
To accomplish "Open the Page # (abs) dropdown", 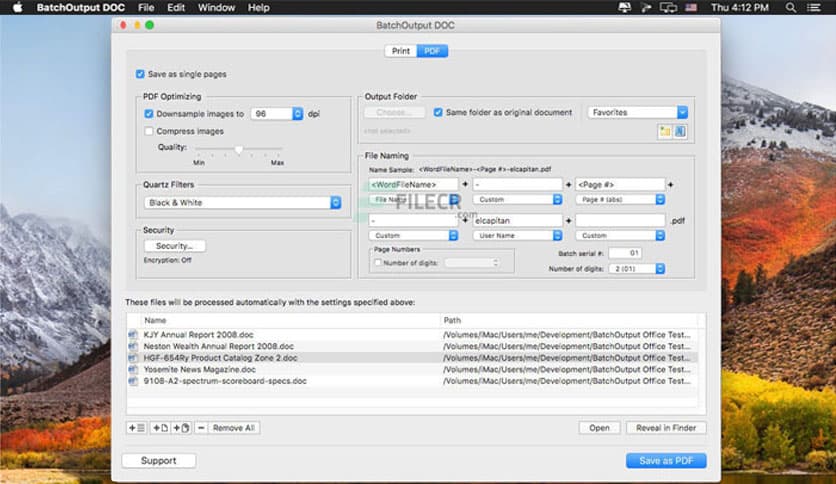I will tap(621, 199).
